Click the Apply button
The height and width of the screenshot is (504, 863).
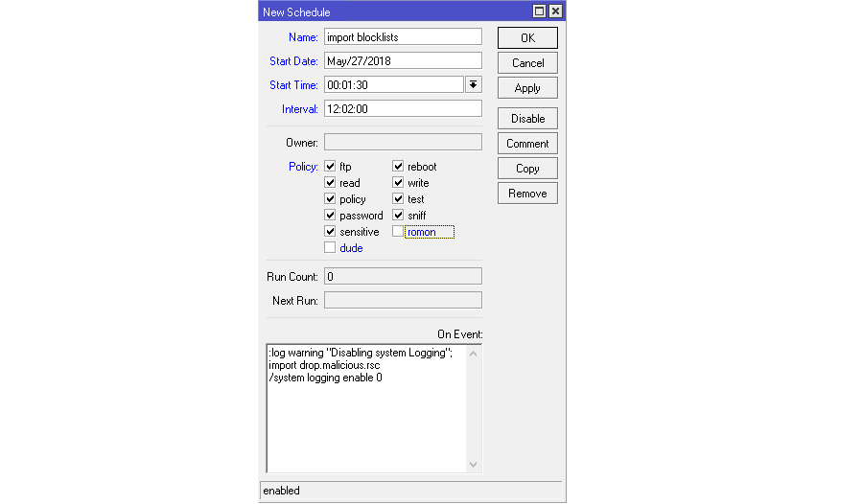pyautogui.click(x=527, y=88)
